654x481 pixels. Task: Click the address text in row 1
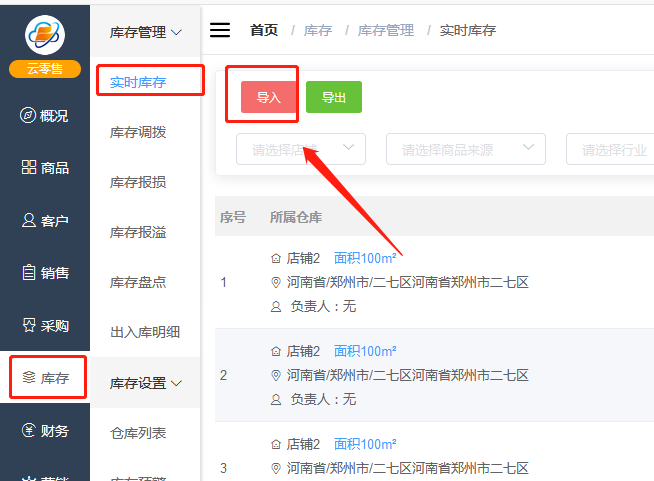click(407, 282)
